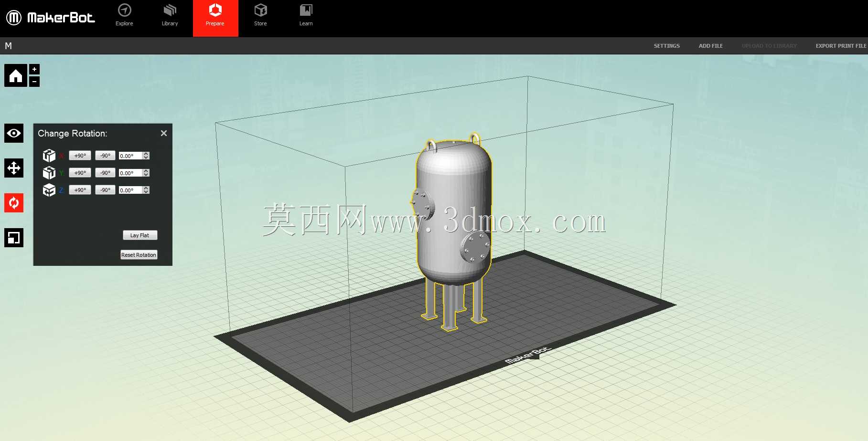Image resolution: width=868 pixels, height=441 pixels.
Task: Rotate Z axis by -90°
Action: (x=105, y=190)
